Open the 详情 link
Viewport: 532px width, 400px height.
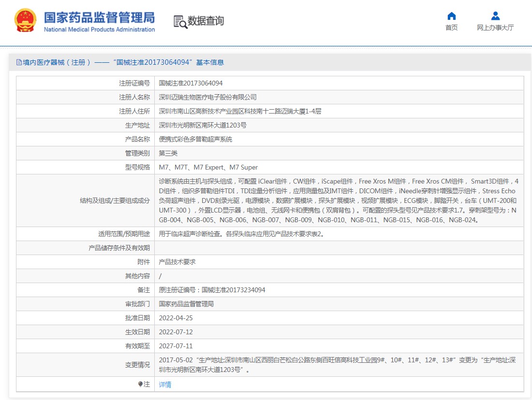coord(165,385)
